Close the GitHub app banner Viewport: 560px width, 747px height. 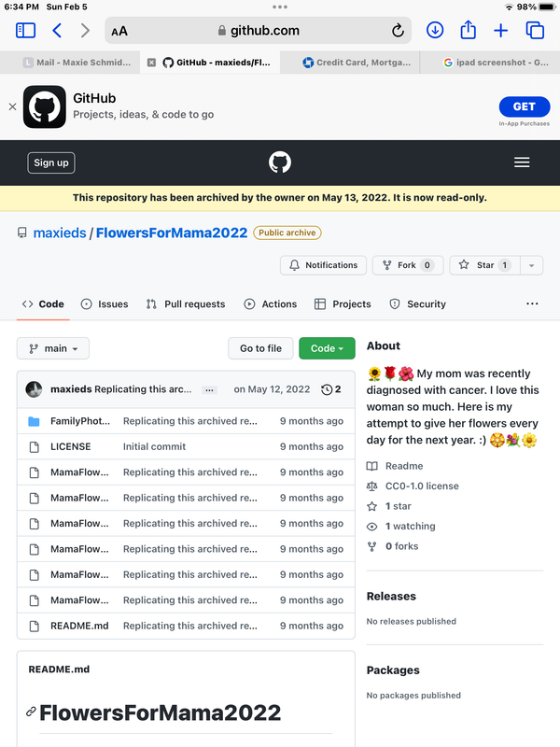(x=12, y=106)
